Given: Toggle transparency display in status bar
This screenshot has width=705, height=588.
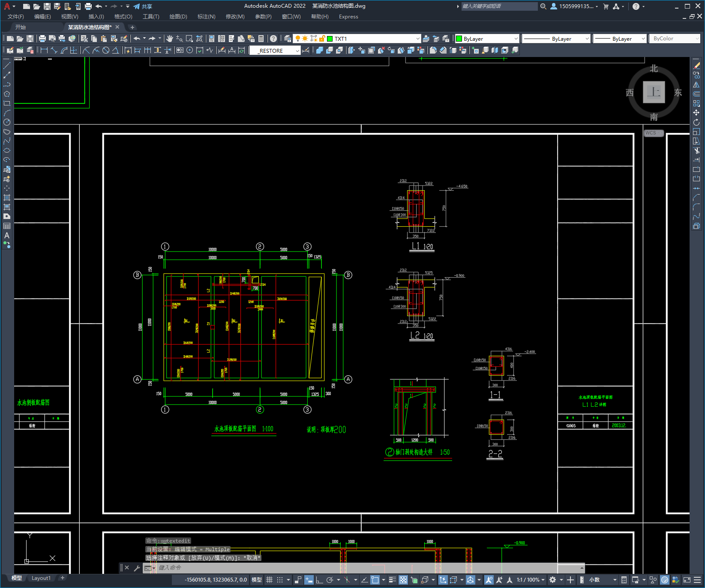Looking at the screenshot, I should pos(403,580).
